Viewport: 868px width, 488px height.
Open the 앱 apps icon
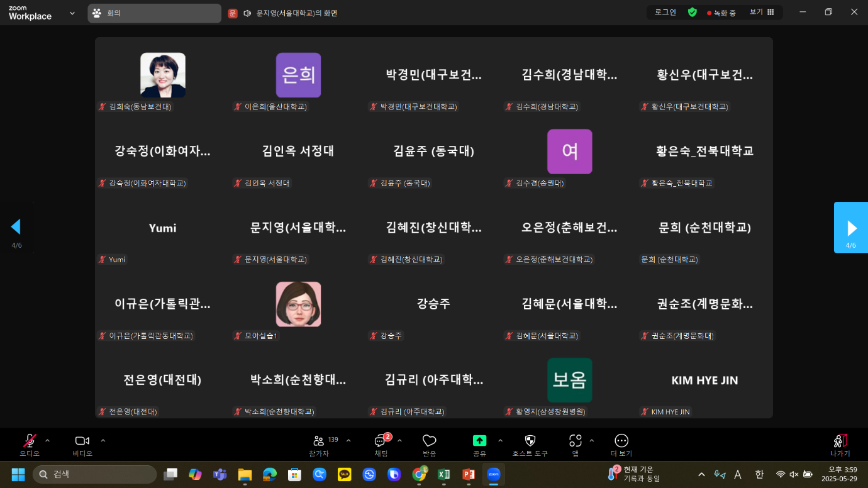coord(575,441)
